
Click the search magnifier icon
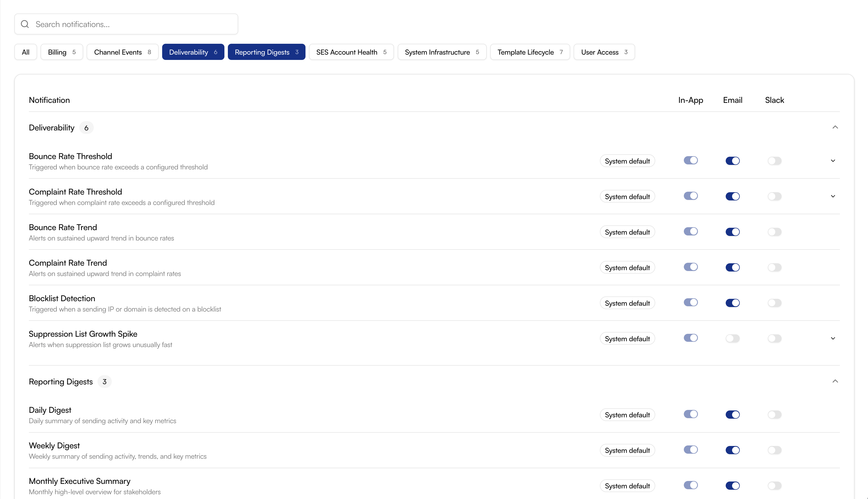click(25, 24)
